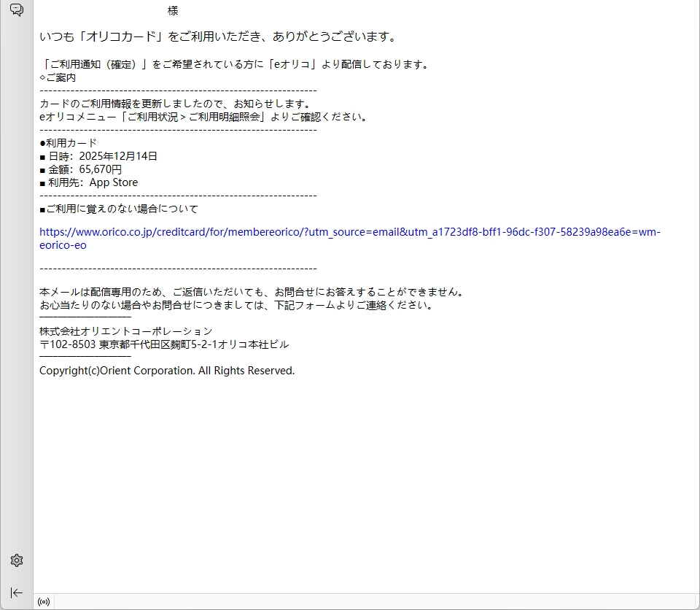Click the Copyright Orient Corporation footer text
Screen dimensions: 700x610
pyautogui.click(x=167, y=371)
